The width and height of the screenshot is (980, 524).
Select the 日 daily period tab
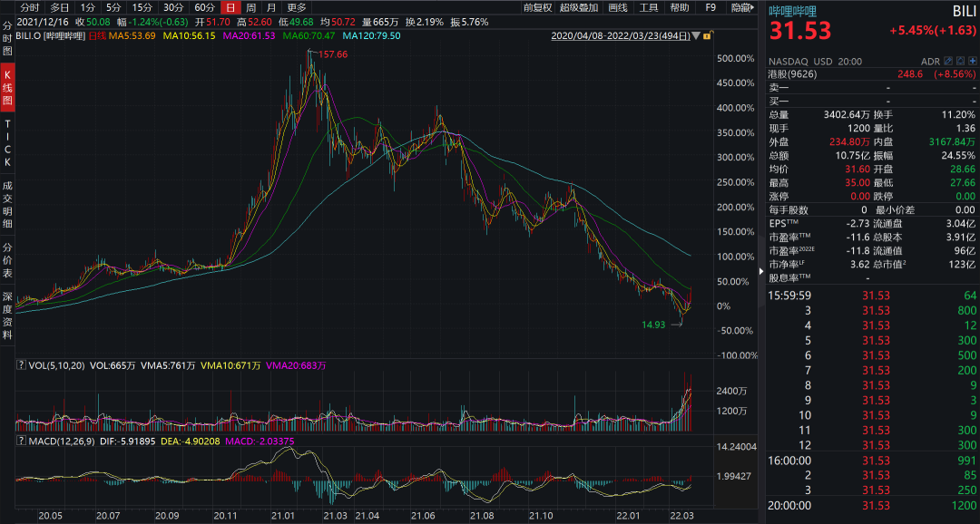coord(230,7)
